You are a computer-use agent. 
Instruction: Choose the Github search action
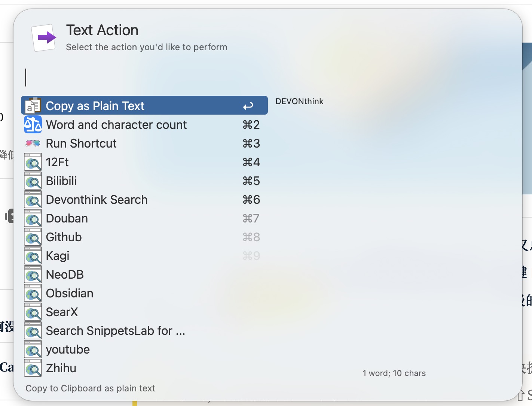64,237
